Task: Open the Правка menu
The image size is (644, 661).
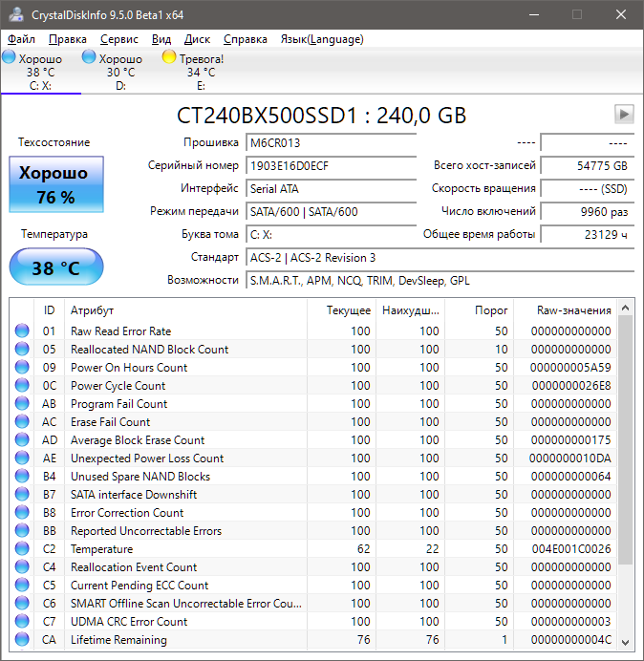Action: coord(68,39)
